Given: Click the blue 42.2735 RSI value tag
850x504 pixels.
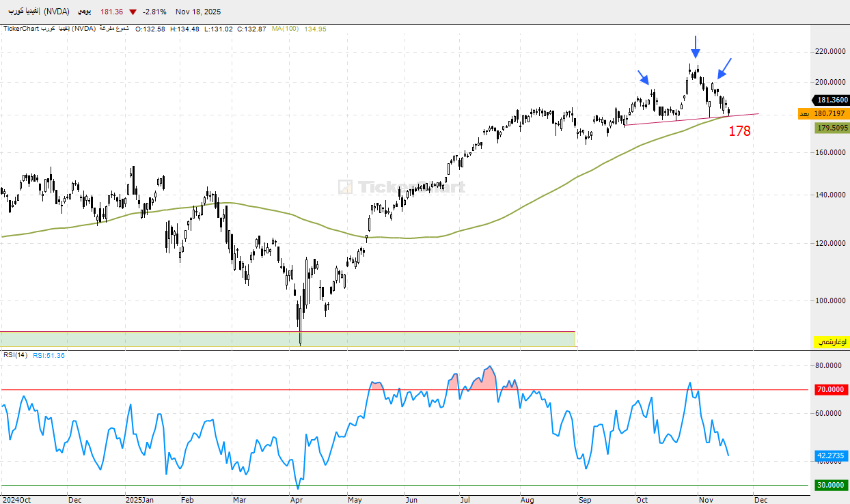Looking at the screenshot, I should (x=831, y=456).
